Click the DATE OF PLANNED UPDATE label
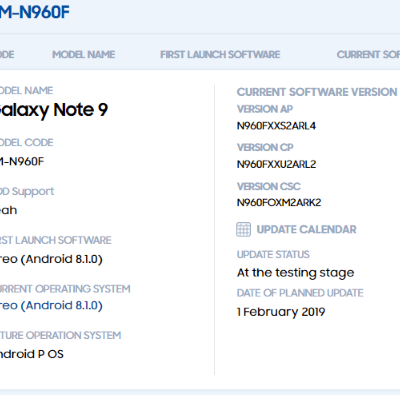400x395 pixels. 300,293
